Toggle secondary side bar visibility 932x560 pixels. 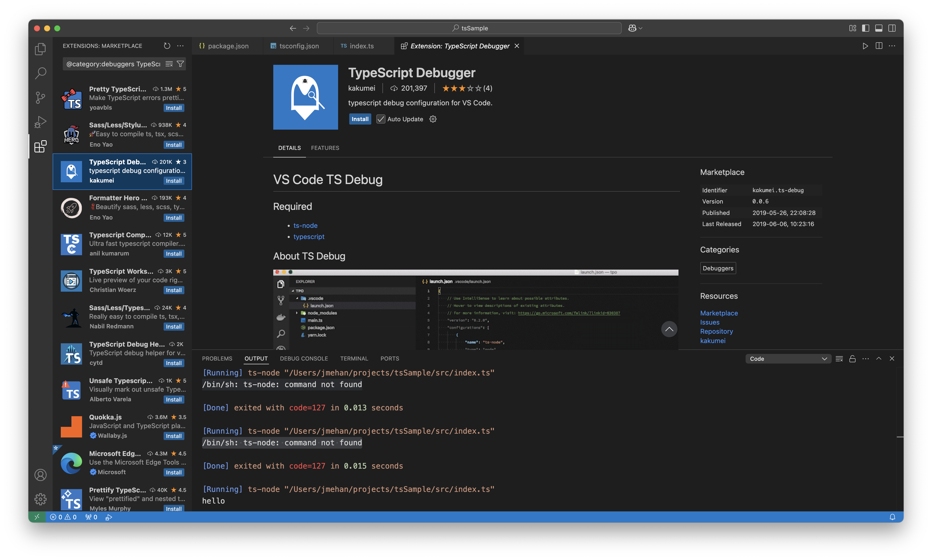click(892, 28)
